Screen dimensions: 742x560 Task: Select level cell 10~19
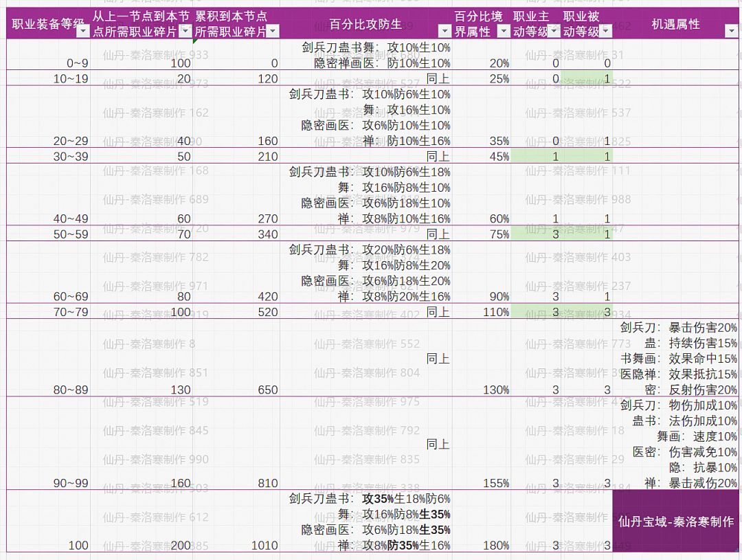click(x=48, y=78)
